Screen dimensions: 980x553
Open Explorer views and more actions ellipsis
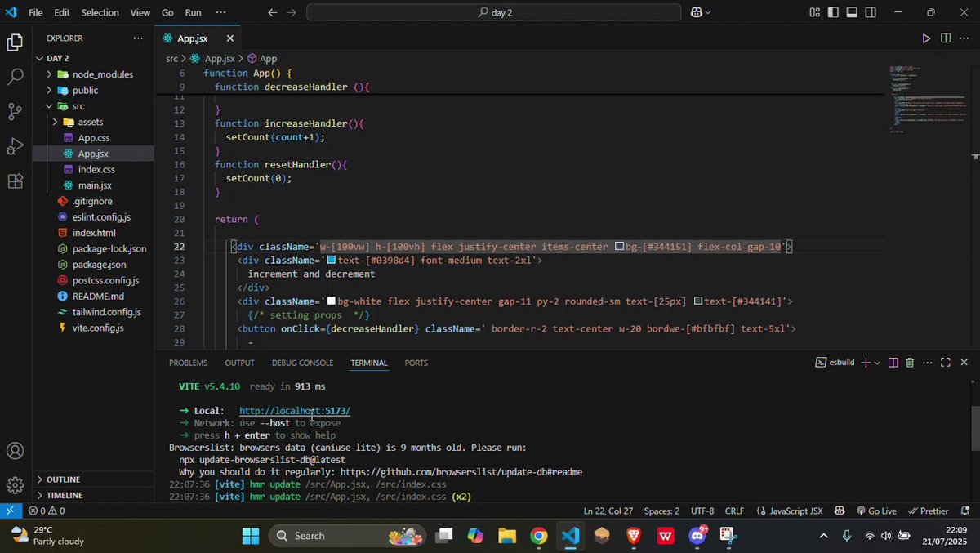pos(138,38)
